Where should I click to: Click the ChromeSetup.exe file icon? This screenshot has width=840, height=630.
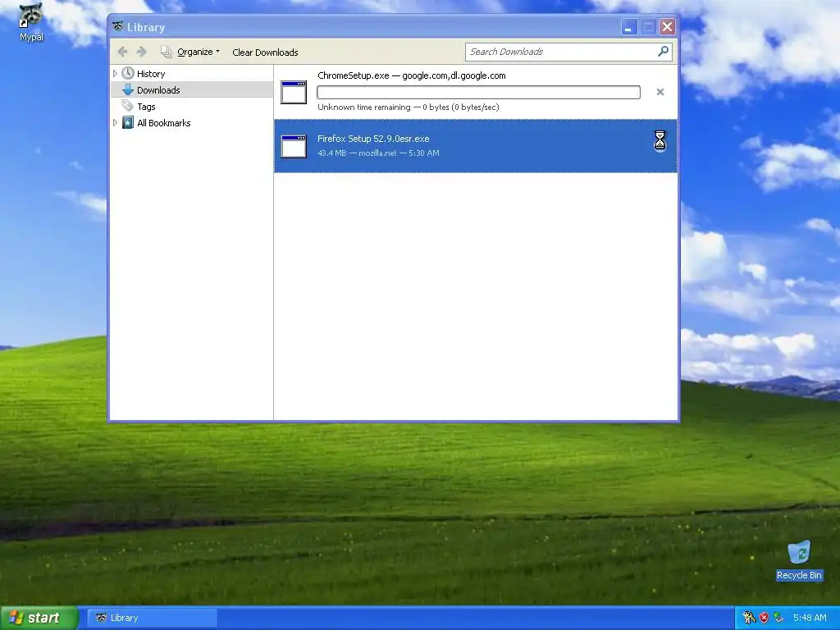coord(294,92)
